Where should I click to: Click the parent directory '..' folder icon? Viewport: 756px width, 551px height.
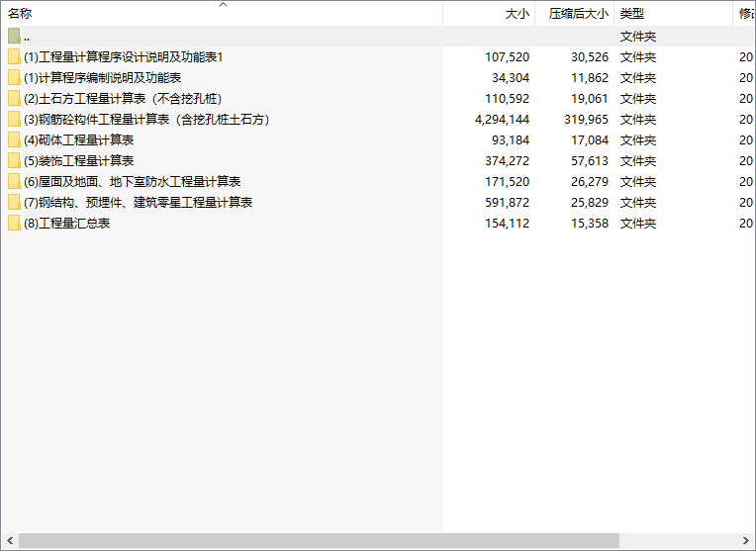(14, 37)
